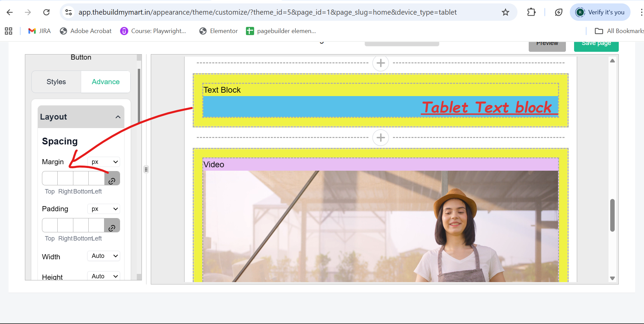
Task: Collapse the Layout section chevron
Action: click(118, 117)
